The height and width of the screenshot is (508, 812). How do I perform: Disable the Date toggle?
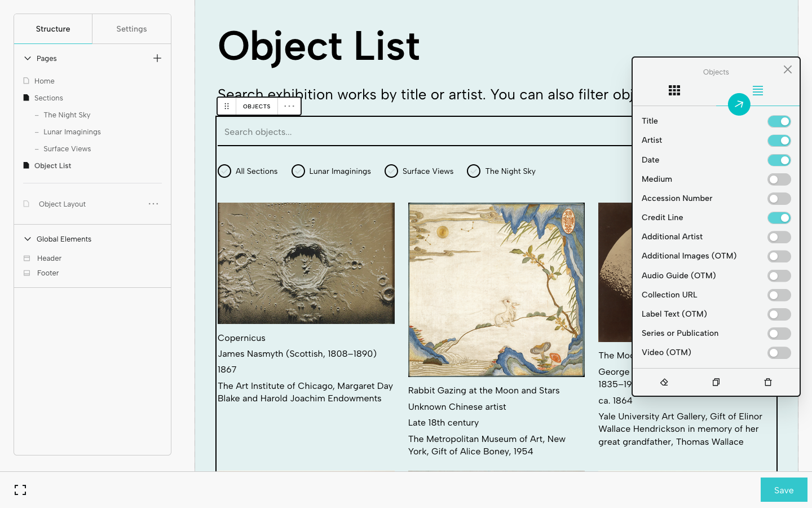pos(779,160)
